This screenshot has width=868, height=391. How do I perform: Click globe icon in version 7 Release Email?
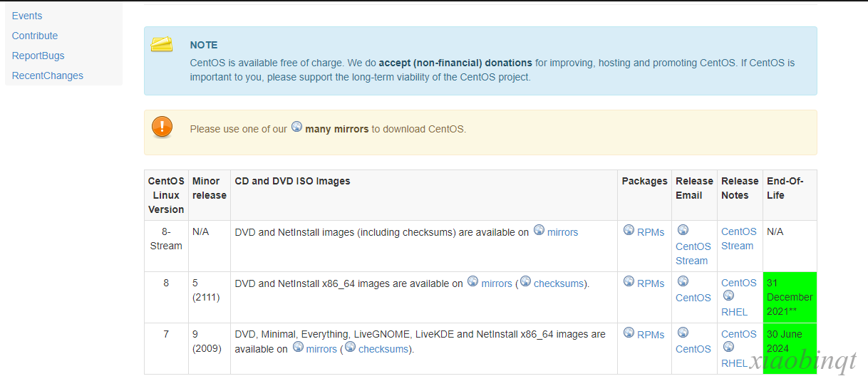pos(683,333)
